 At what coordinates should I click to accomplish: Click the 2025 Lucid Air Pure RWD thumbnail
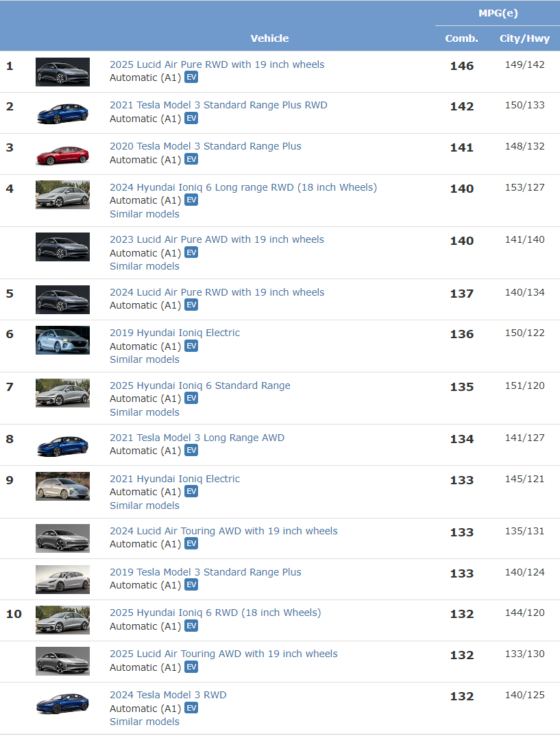pos(62,72)
